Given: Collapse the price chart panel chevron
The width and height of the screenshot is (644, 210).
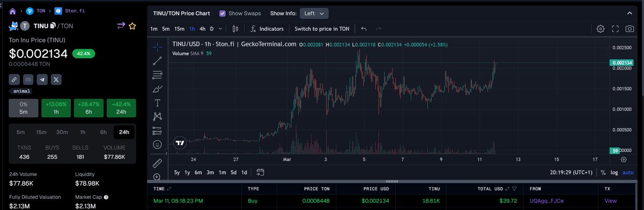Looking at the screenshot, I should (630, 13).
